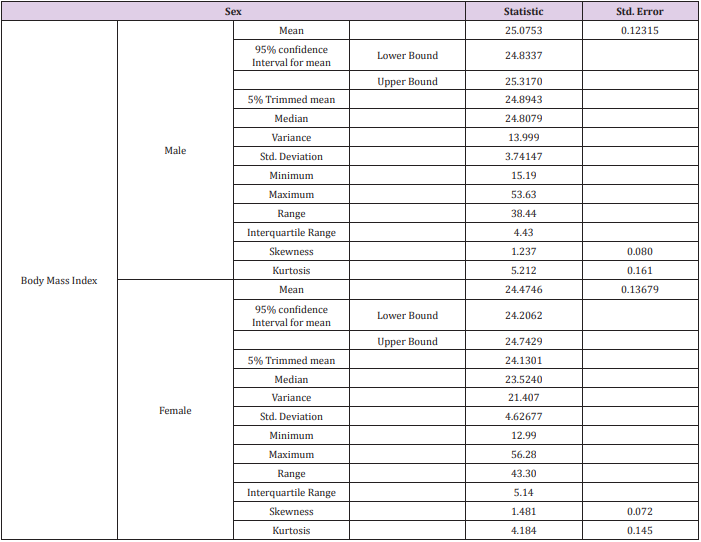Click the Mean label in Male section

pos(291,30)
